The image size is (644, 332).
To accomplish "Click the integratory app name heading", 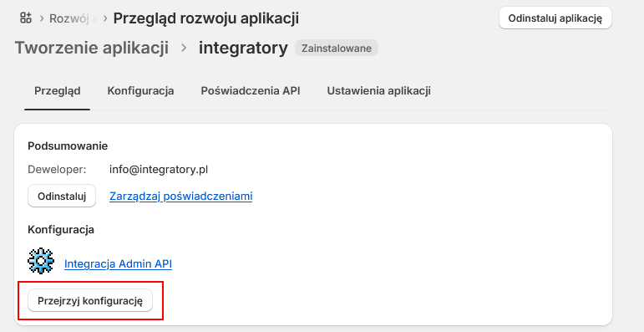I will [243, 48].
